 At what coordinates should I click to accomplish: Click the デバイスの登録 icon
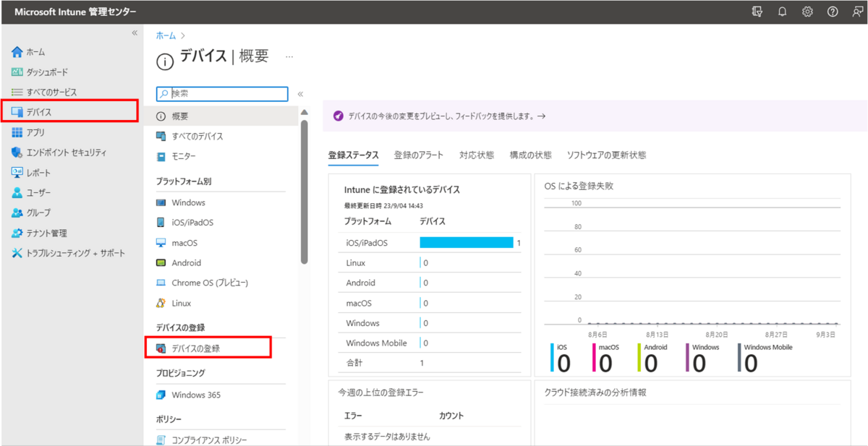tap(161, 348)
